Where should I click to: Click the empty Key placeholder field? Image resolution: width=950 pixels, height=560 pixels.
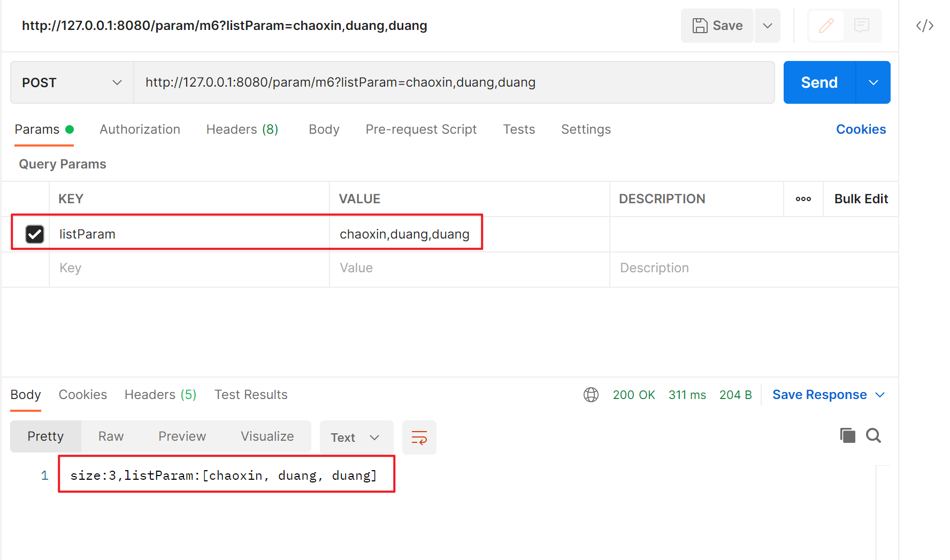click(189, 268)
